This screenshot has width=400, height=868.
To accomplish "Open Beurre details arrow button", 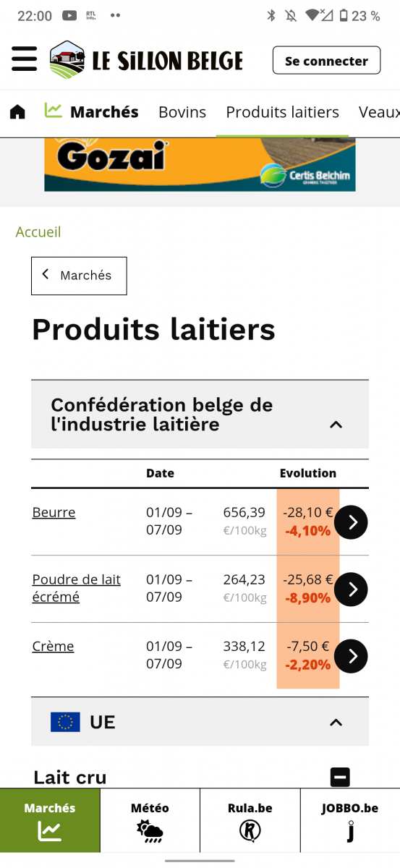I will [351, 522].
